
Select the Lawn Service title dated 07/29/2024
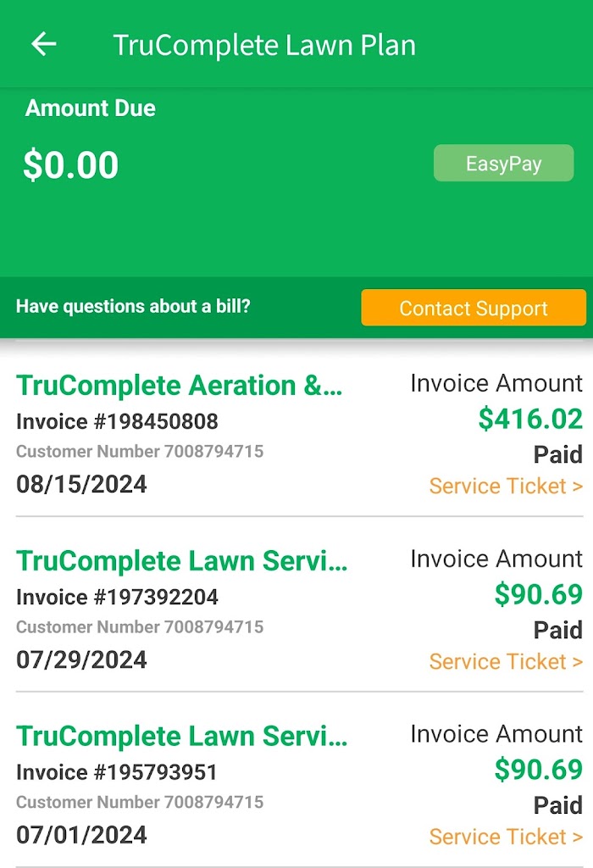pyautogui.click(x=182, y=561)
